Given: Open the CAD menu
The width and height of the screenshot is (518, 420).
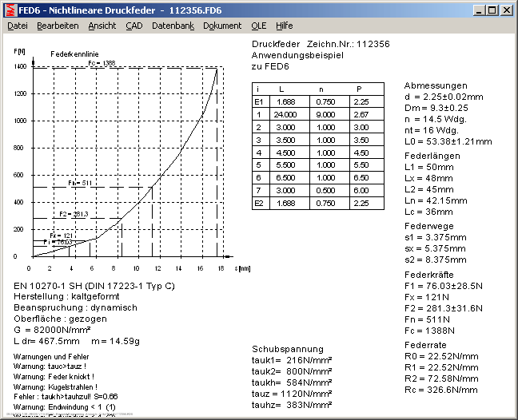Looking at the screenshot, I should [133, 26].
